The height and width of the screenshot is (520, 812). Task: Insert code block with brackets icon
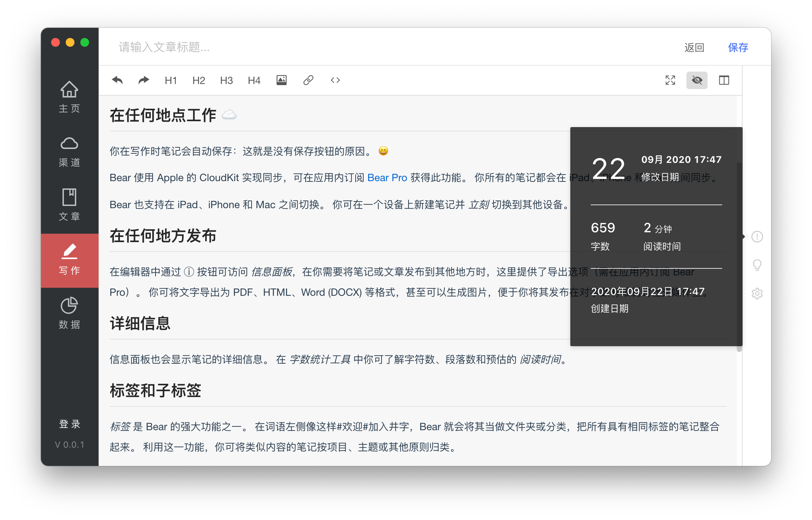click(x=335, y=80)
